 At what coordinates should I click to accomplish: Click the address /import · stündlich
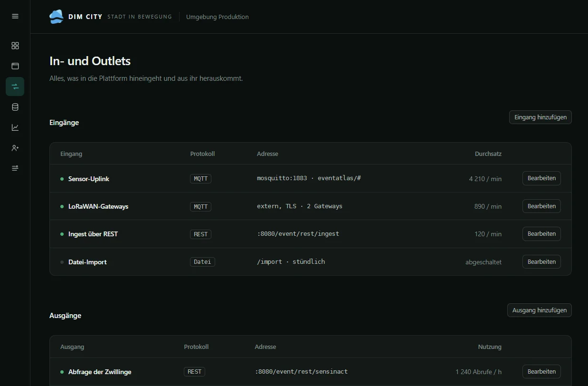click(291, 262)
